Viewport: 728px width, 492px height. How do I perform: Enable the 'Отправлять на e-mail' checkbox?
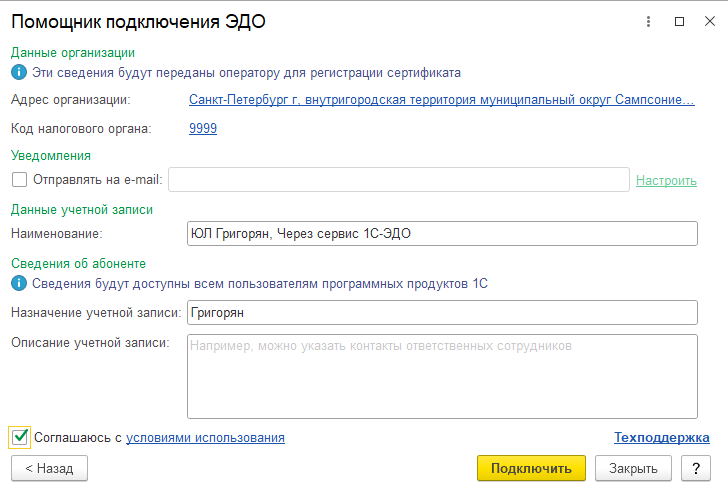tap(20, 180)
